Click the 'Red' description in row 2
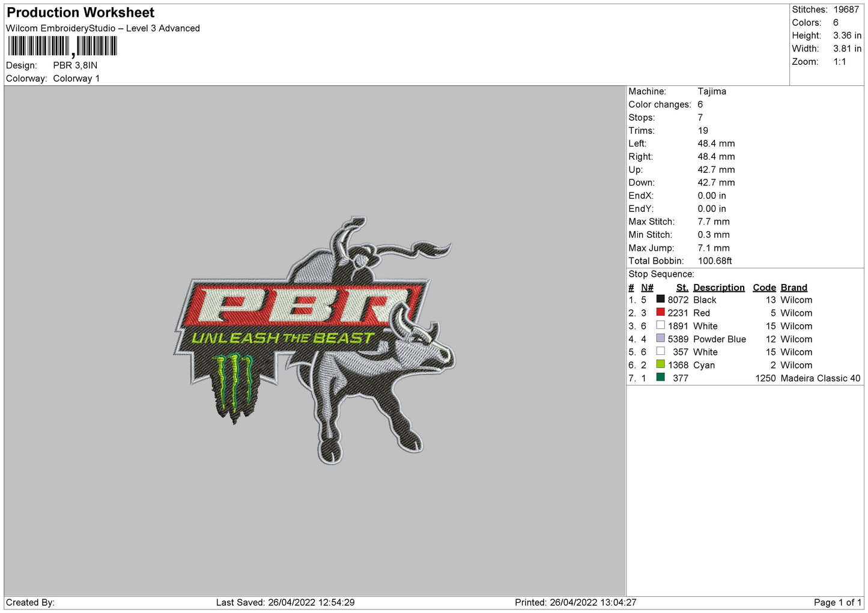This screenshot has width=868, height=613. (x=702, y=313)
